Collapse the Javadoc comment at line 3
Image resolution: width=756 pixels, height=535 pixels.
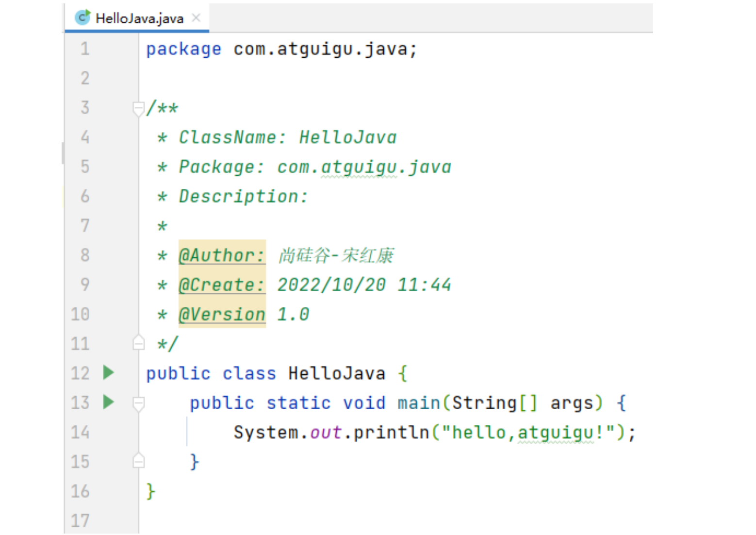tap(138, 109)
